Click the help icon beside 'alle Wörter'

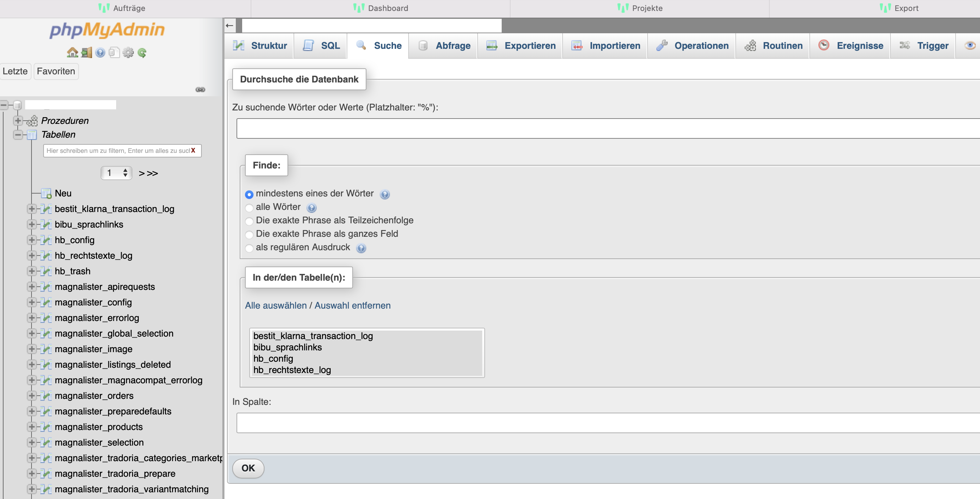[312, 208]
